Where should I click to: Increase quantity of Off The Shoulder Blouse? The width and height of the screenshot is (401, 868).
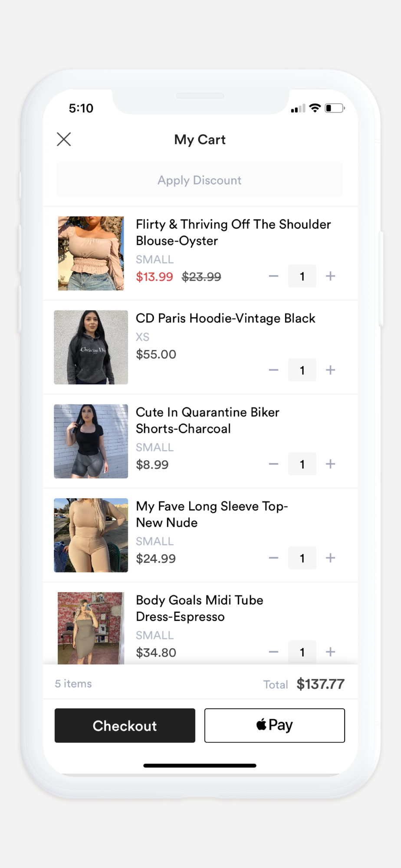tap(331, 276)
